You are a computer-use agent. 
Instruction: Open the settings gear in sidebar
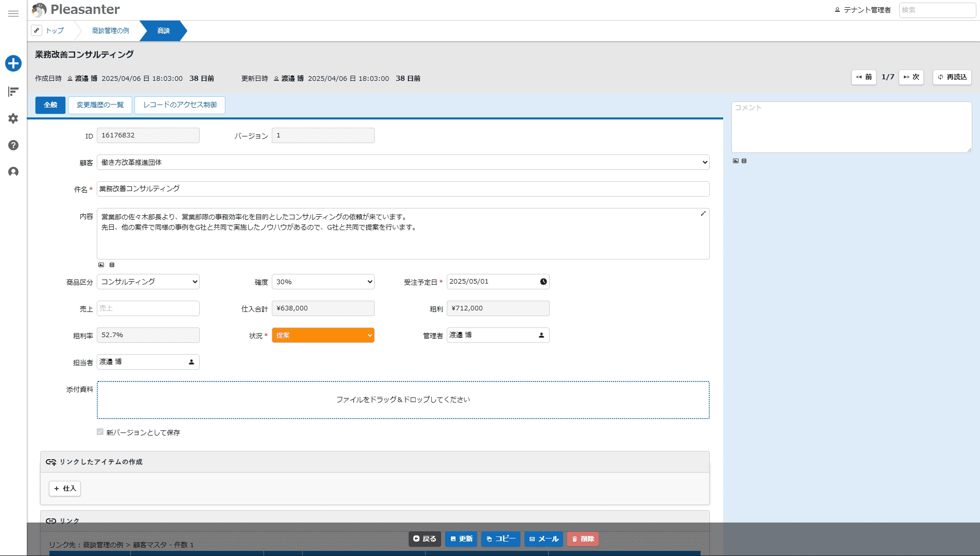click(13, 118)
